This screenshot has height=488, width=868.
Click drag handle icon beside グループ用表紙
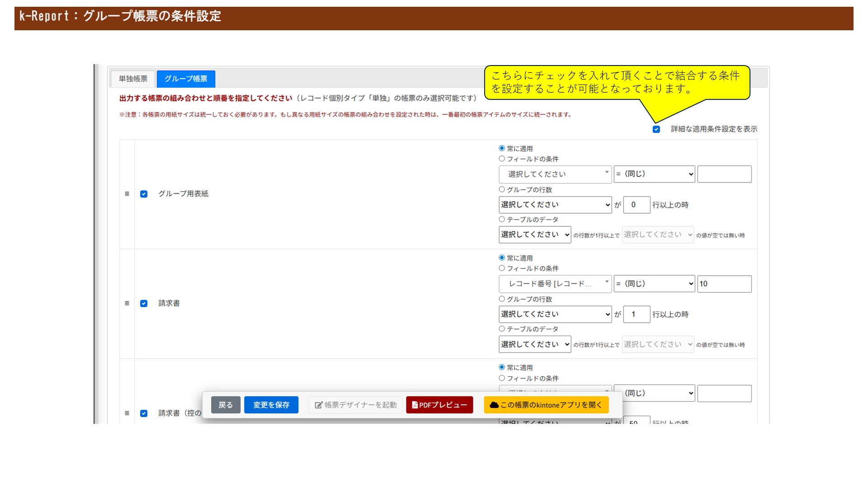127,194
